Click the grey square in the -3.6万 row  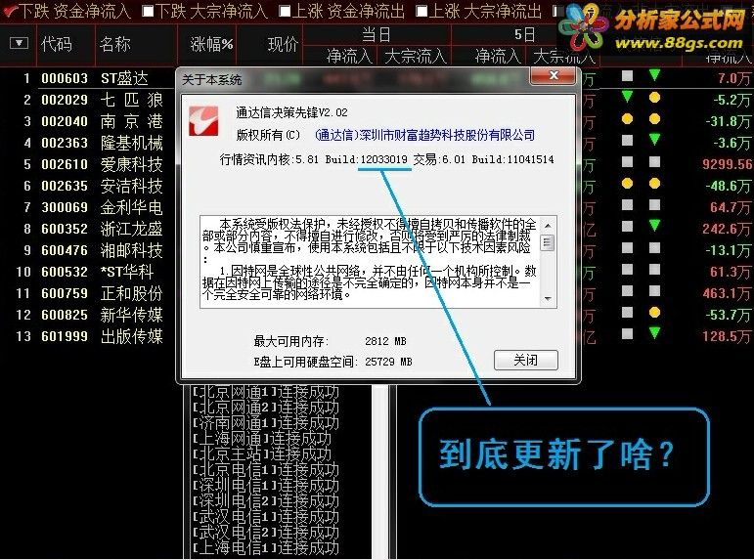pyautogui.click(x=627, y=141)
